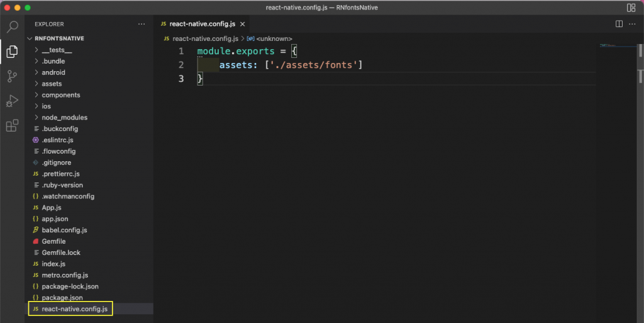Image resolution: width=644 pixels, height=323 pixels.
Task: Expand the ios folder
Action: [x=89, y=106]
